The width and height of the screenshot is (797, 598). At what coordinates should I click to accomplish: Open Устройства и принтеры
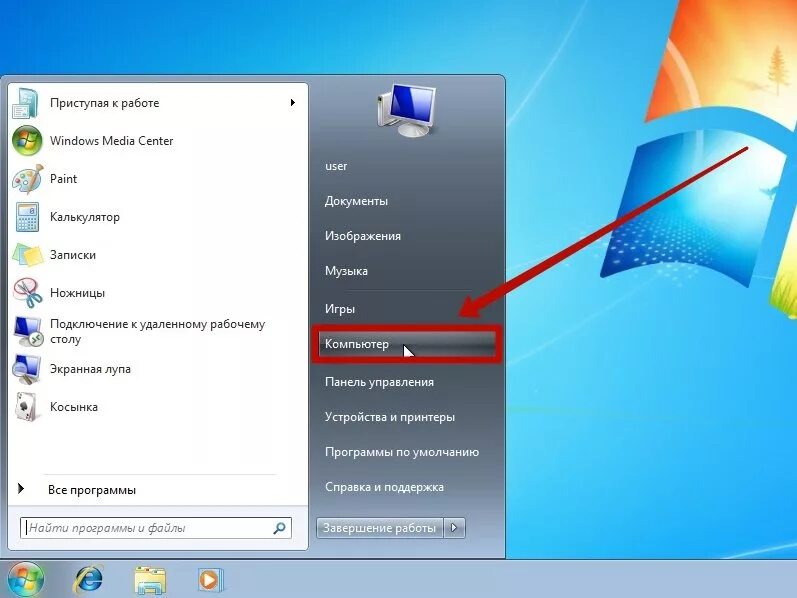pyautogui.click(x=390, y=417)
